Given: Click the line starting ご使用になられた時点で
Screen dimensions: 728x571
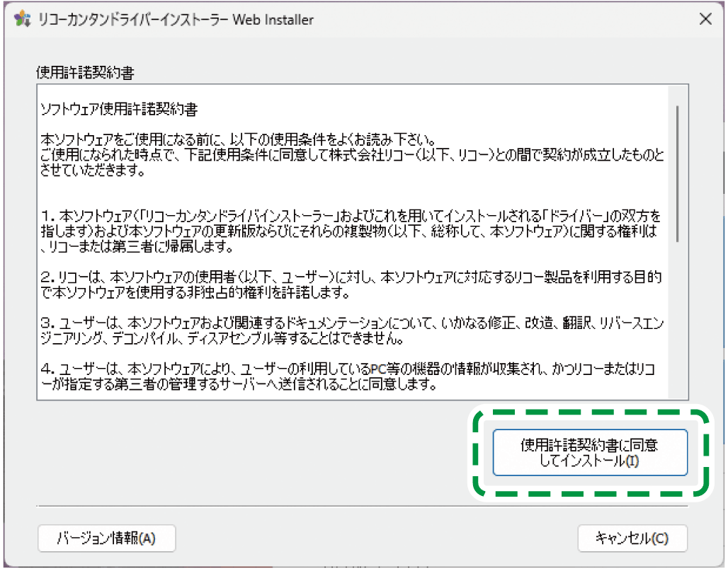Looking at the screenshot, I should pyautogui.click(x=283, y=154).
